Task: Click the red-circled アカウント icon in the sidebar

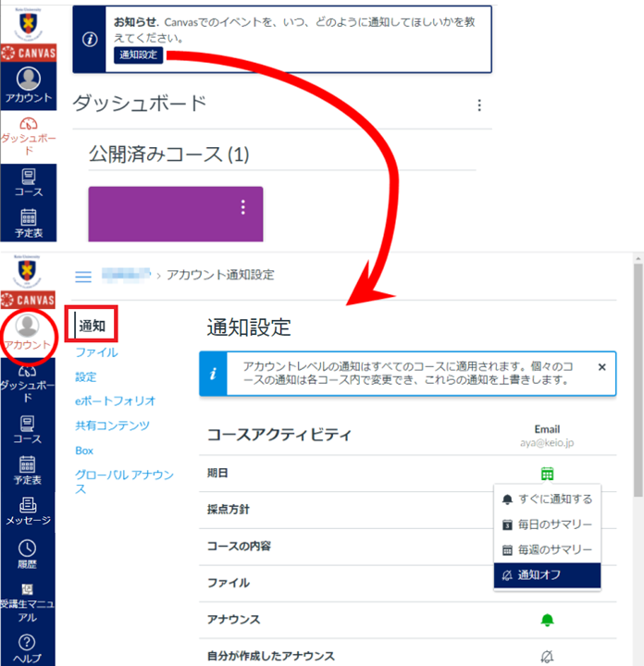Action: point(28,331)
